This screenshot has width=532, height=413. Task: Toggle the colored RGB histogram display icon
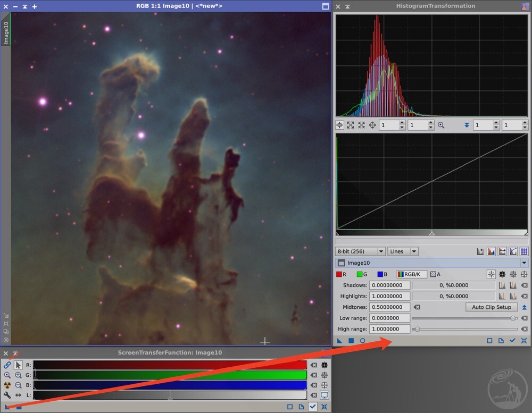pyautogui.click(x=491, y=251)
